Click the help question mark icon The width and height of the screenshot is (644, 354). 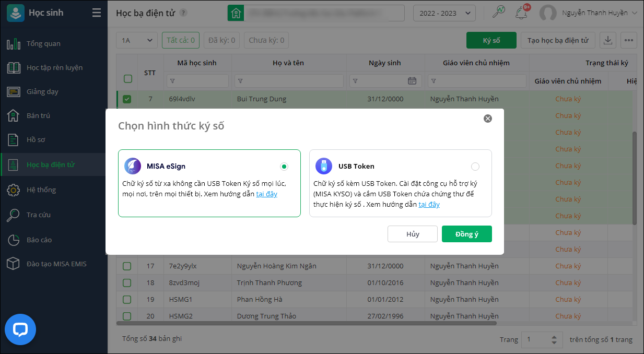183,13
